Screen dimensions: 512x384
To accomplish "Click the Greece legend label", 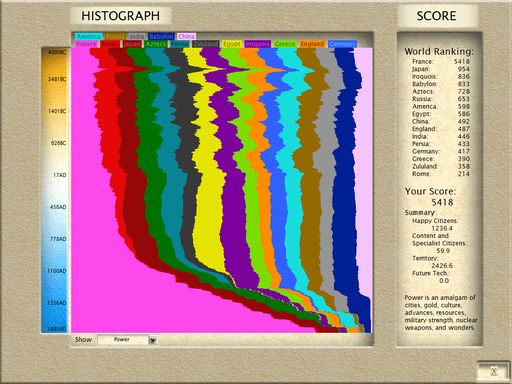I will [285, 44].
